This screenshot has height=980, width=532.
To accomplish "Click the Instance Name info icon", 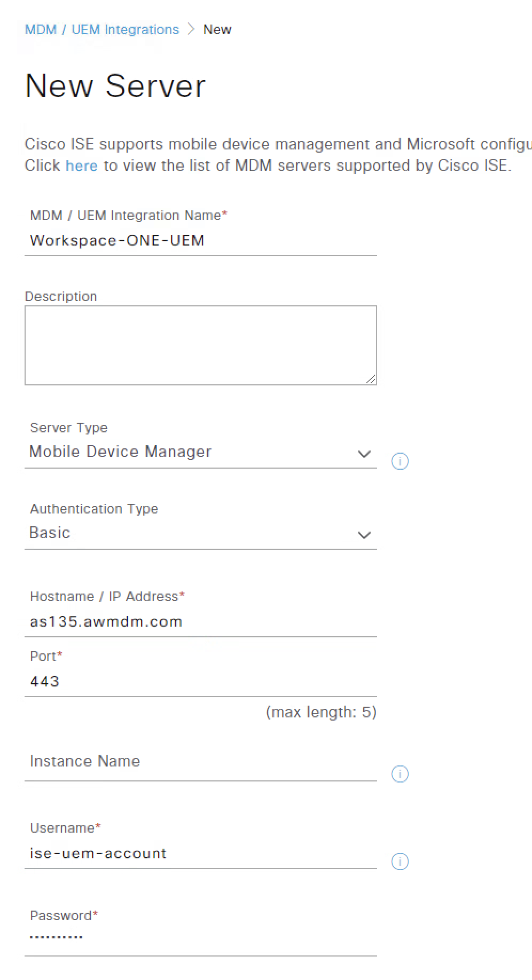I will [400, 773].
